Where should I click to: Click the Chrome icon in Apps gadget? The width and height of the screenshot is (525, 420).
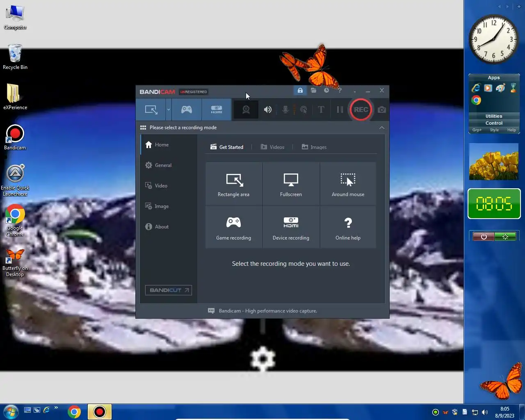coord(476,100)
